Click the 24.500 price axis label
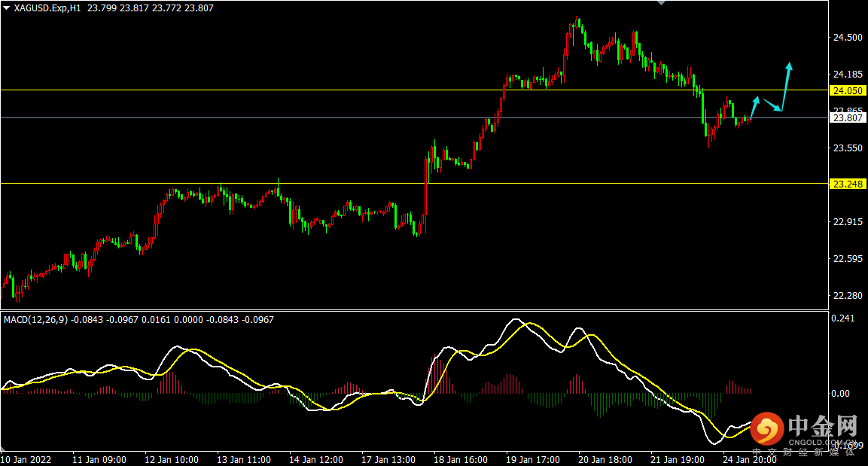Viewport: 868px width, 466px height. pos(848,38)
